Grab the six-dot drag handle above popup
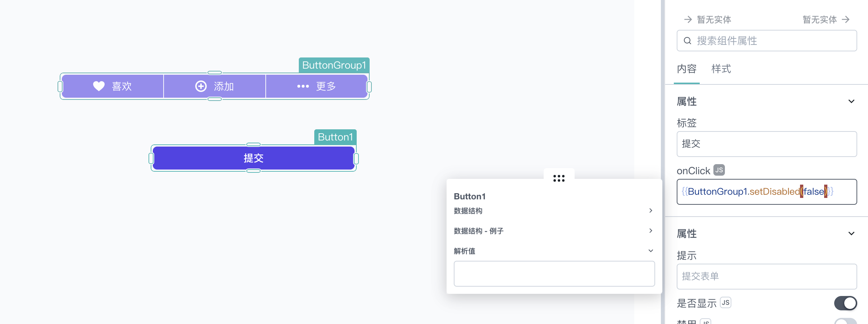 point(559,178)
